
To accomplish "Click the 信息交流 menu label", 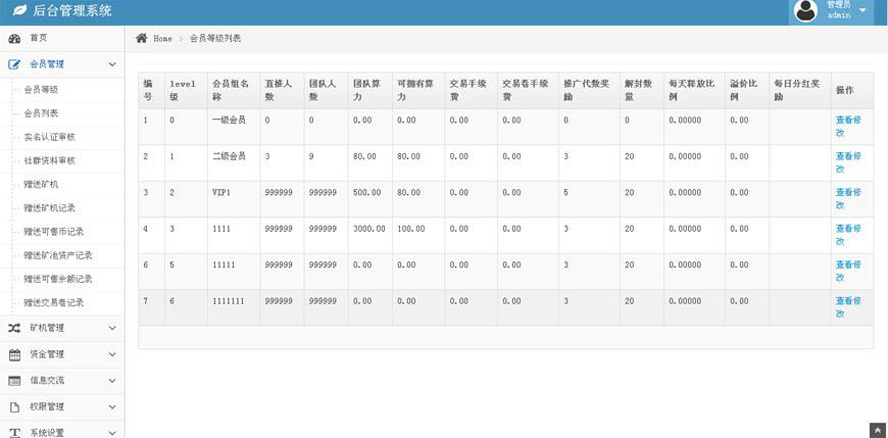I will [x=47, y=381].
